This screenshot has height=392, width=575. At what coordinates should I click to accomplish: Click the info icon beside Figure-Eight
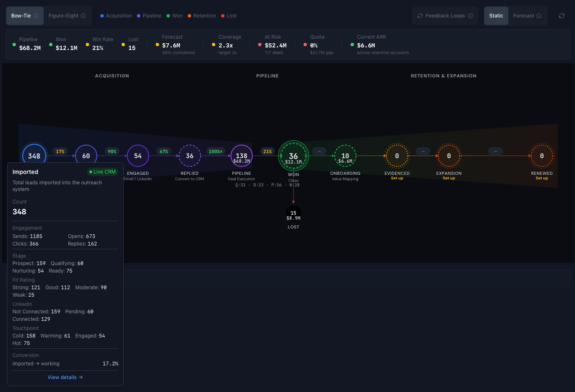pos(83,16)
